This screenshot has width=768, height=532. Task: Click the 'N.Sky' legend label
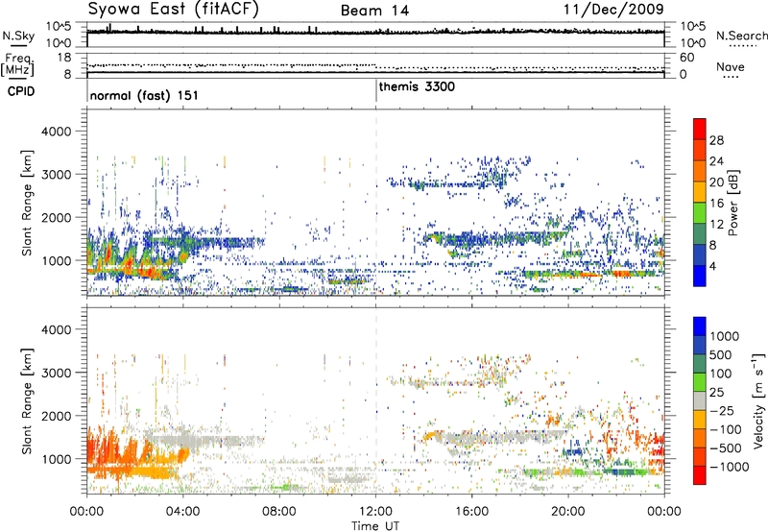coord(18,36)
